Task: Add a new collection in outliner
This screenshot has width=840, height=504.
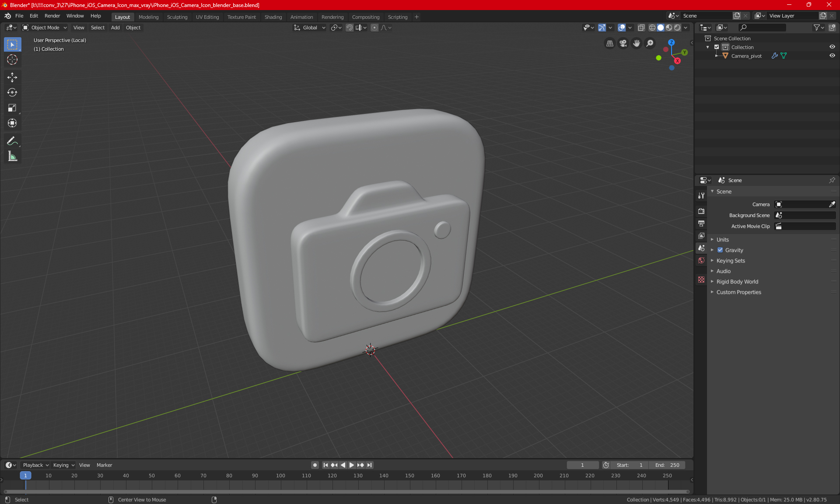Action: 832,28
